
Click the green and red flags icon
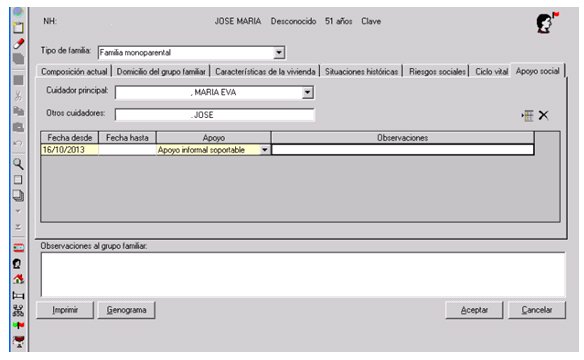18,325
